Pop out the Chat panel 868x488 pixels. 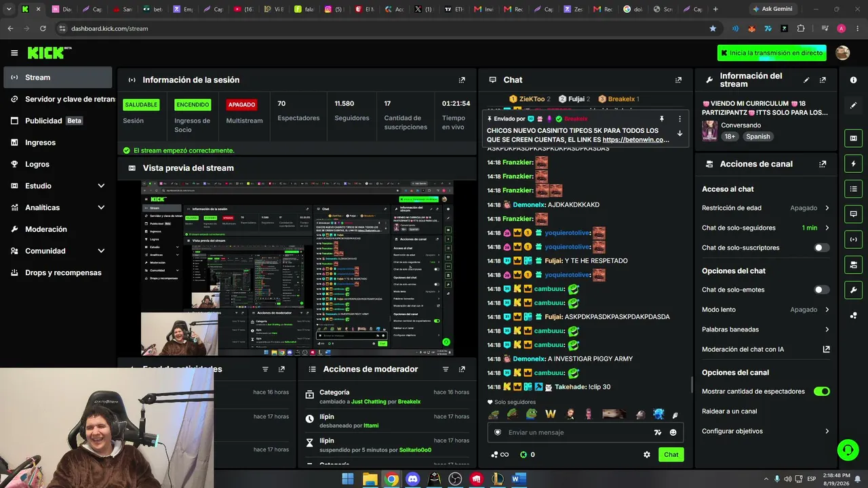pos(678,80)
